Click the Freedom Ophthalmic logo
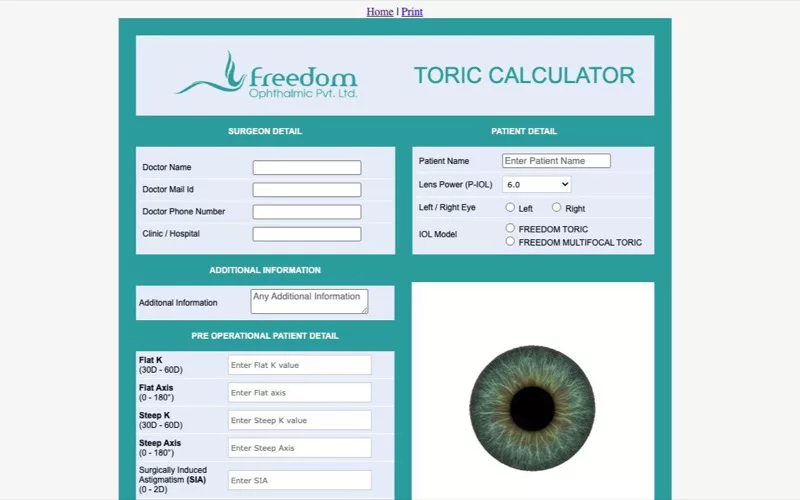 coord(266,75)
